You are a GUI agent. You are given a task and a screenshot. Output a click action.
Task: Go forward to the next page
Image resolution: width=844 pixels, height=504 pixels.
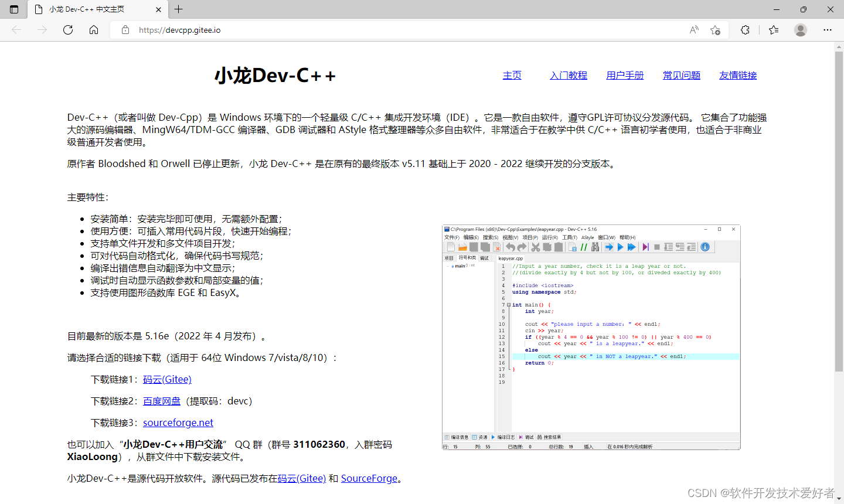pos(42,30)
